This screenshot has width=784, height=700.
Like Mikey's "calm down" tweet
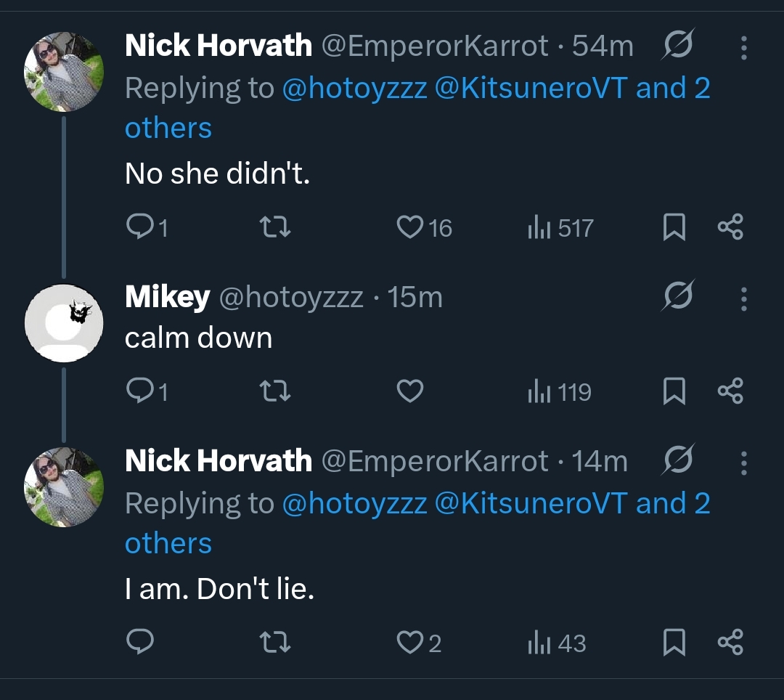click(x=411, y=392)
